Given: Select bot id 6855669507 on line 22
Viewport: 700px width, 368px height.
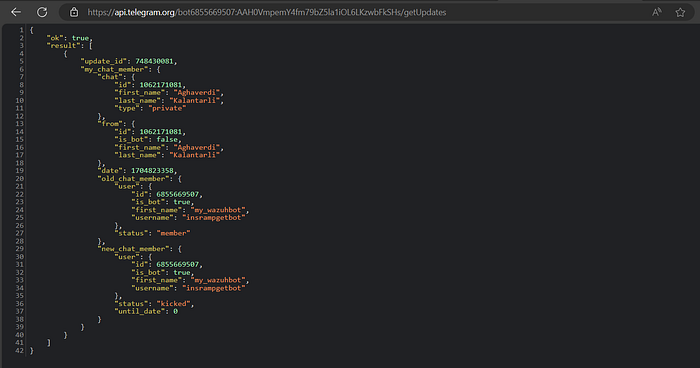Looking at the screenshot, I should [177, 194].
